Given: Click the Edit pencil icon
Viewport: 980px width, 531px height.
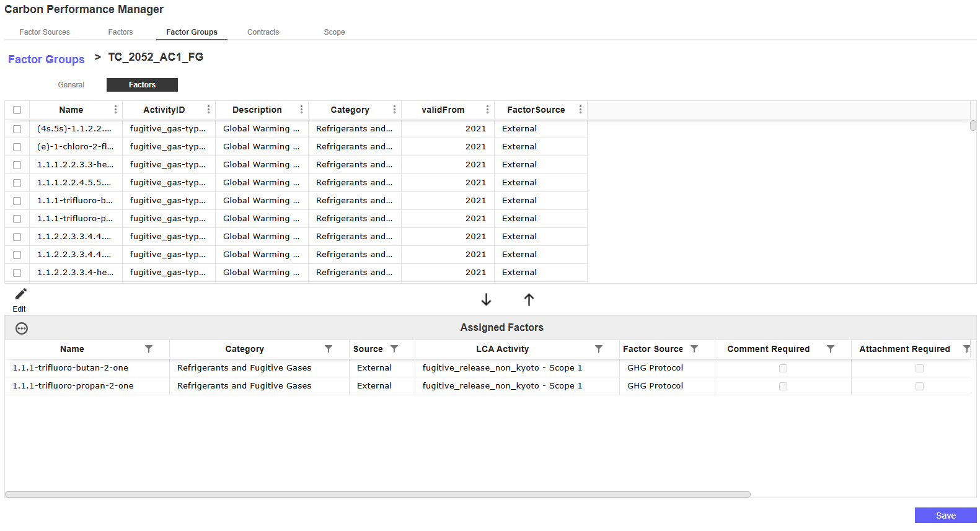Looking at the screenshot, I should click(x=21, y=294).
